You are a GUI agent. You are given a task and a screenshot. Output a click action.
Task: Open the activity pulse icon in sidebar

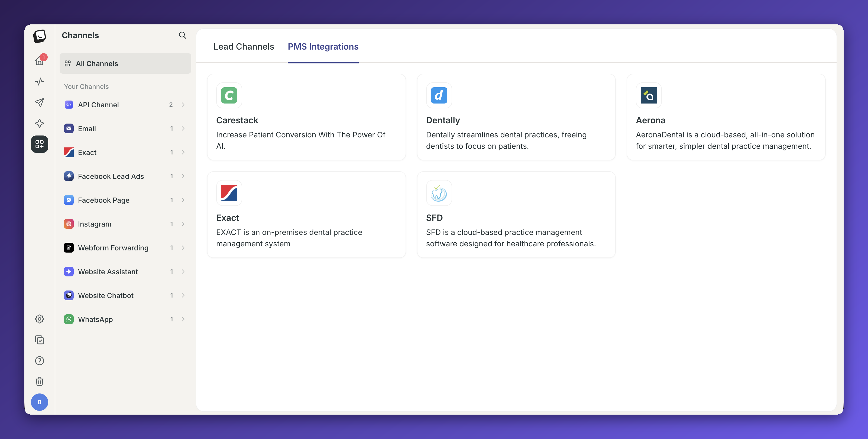[40, 82]
